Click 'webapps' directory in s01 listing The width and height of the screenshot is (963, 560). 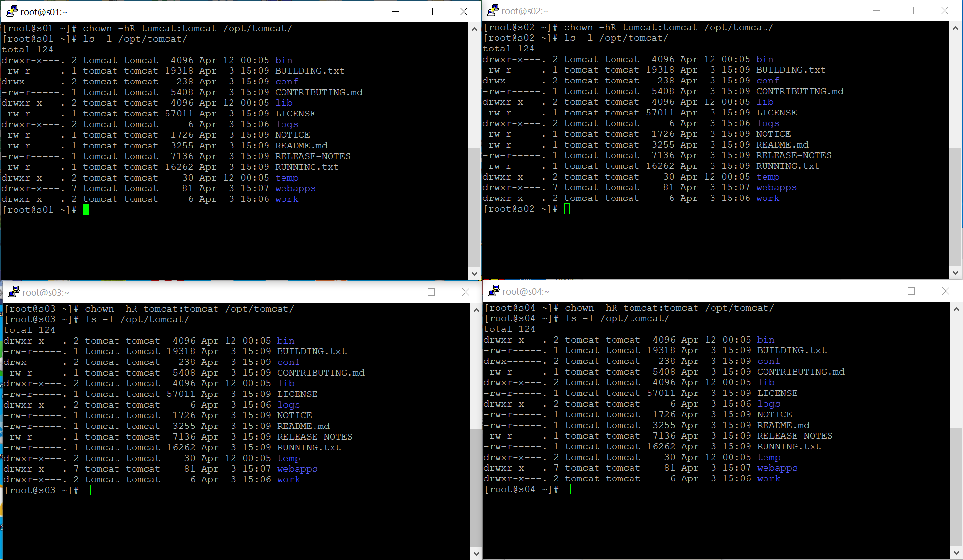click(x=296, y=188)
